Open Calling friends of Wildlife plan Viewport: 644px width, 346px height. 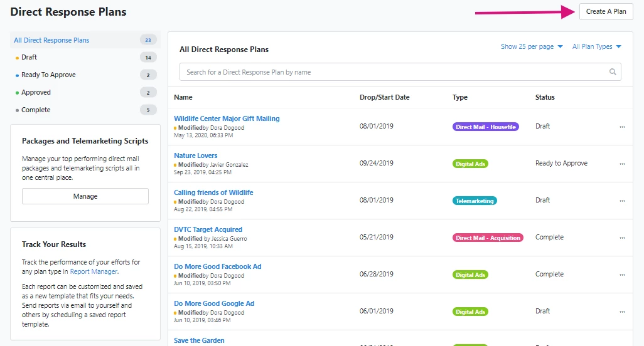click(x=213, y=192)
